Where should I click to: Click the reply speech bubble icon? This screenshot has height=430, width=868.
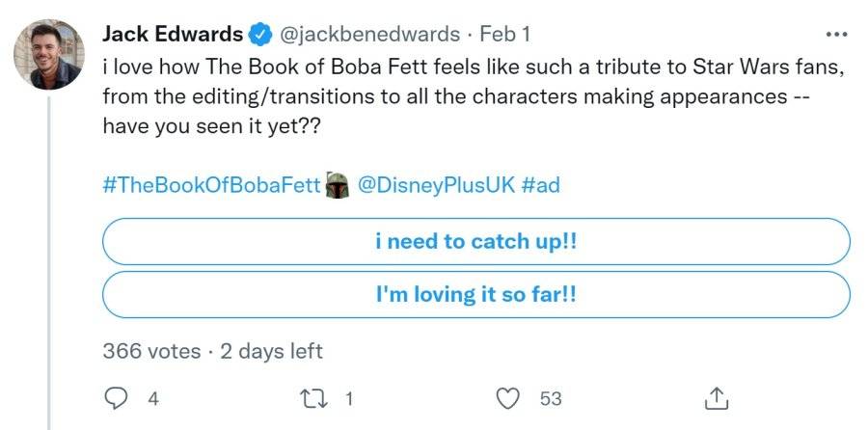tap(115, 398)
